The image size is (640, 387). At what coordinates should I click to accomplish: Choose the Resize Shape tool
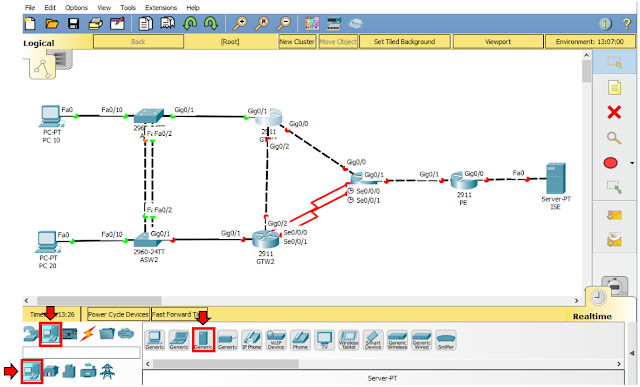(x=614, y=187)
